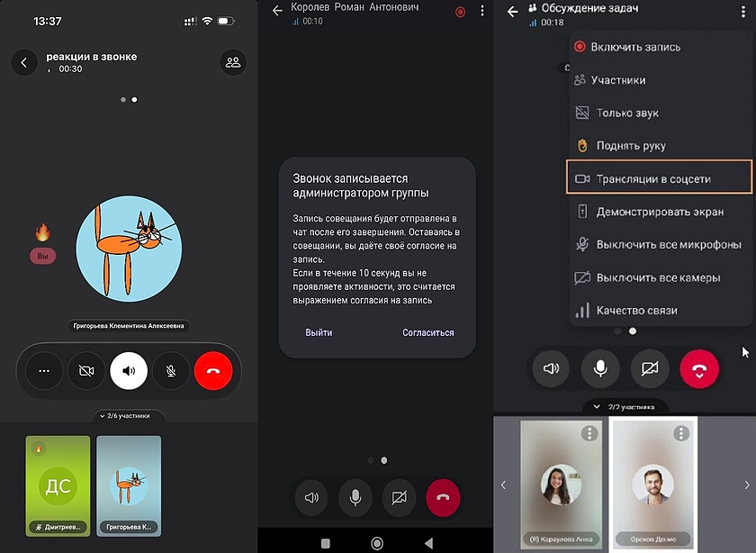
Task: Tap "Согласиться" in the recording dialog
Action: [427, 332]
